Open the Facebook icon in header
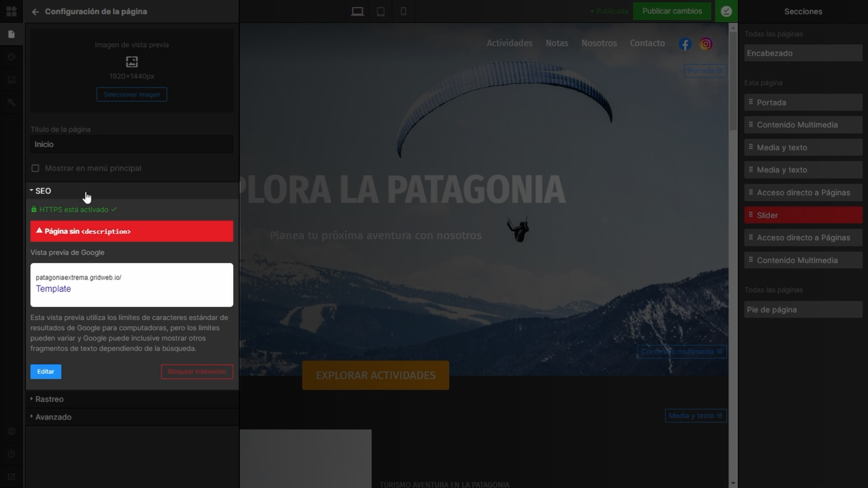This screenshot has height=488, width=868. 685,44
